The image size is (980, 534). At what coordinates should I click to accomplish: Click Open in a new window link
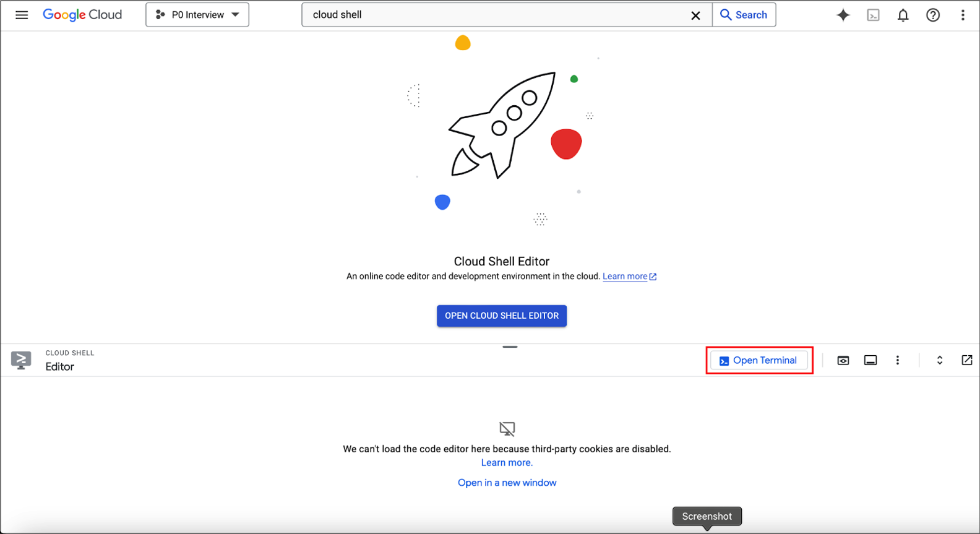pyautogui.click(x=507, y=483)
